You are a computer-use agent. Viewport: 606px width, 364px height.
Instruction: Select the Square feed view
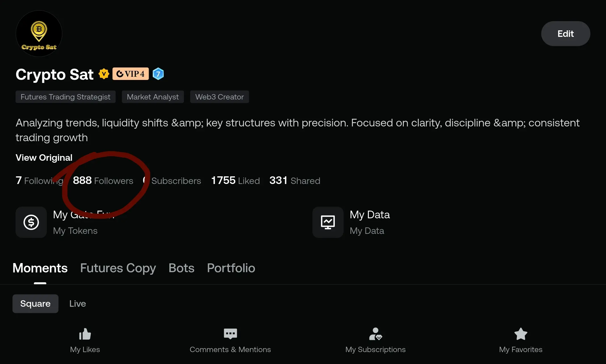point(35,303)
